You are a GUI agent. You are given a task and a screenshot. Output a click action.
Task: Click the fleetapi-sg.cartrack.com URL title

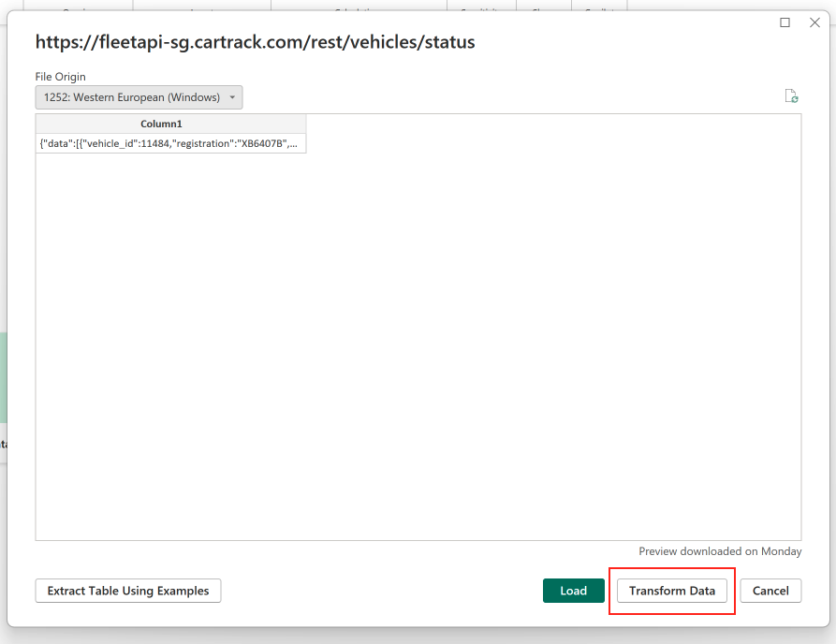click(x=255, y=42)
